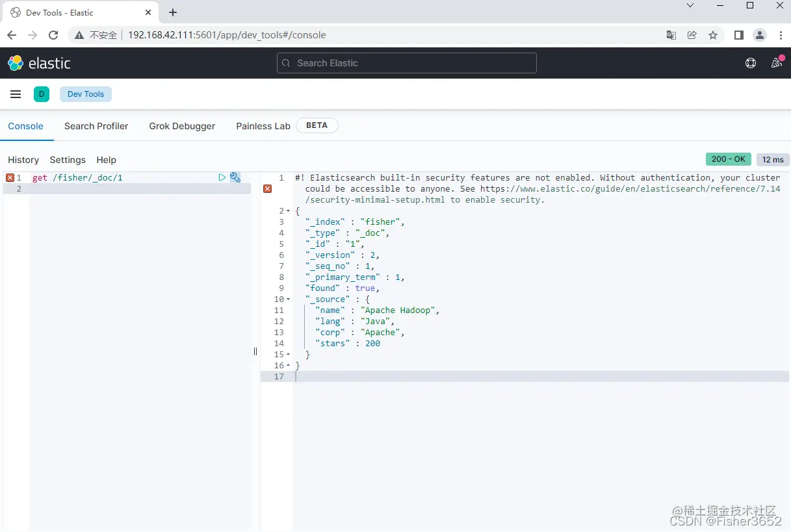Open a new browser tab
Screen dimensions: 791x532
click(173, 12)
